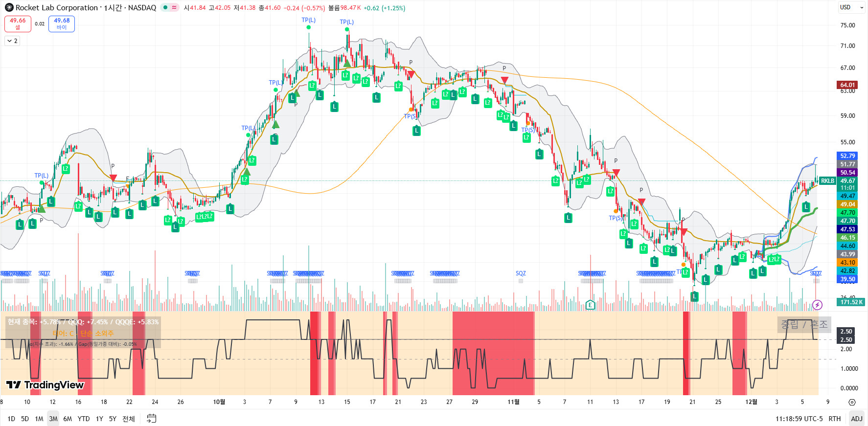The height and width of the screenshot is (426, 868).
Task: Click the 10월 date axis label
Action: pyautogui.click(x=219, y=402)
